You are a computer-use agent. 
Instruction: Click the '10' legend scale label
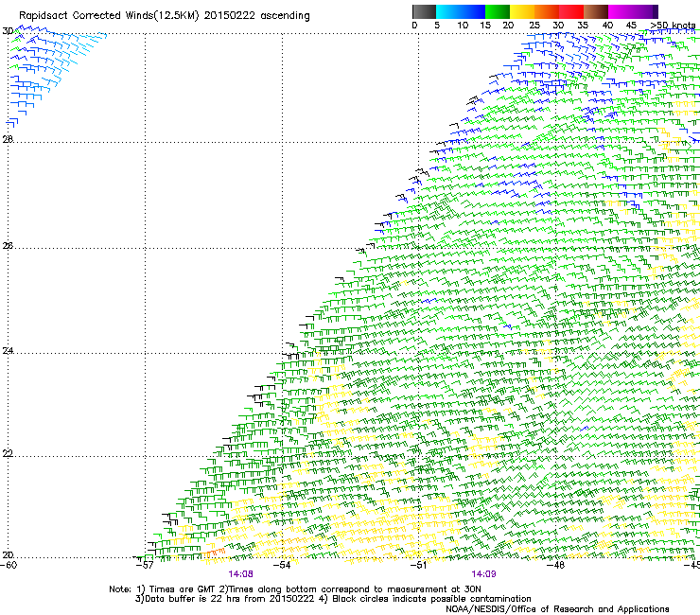[x=463, y=26]
